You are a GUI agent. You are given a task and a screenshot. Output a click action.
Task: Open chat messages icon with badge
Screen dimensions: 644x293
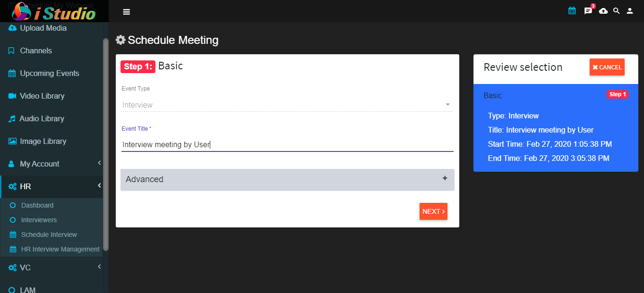tap(589, 10)
